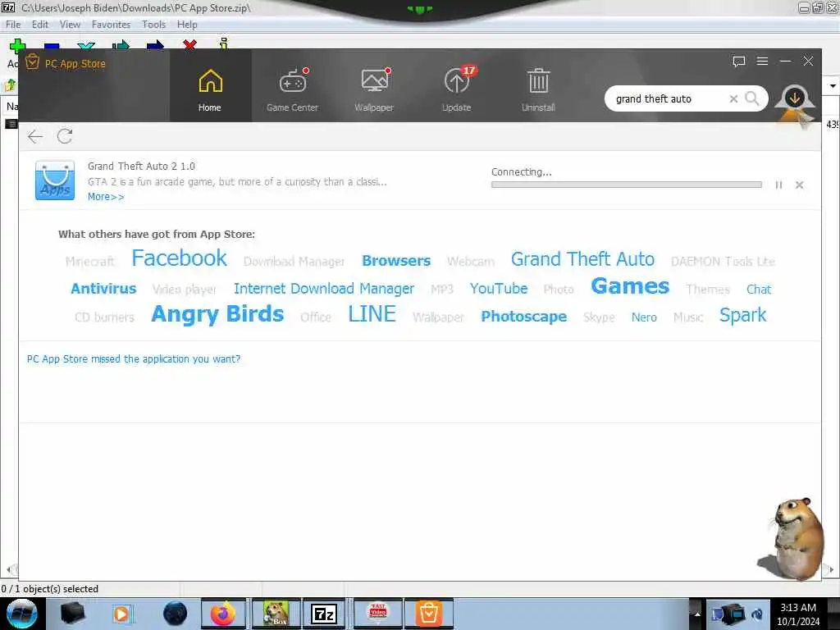840x630 pixels.
Task: Select the LINE tag
Action: [x=372, y=314]
